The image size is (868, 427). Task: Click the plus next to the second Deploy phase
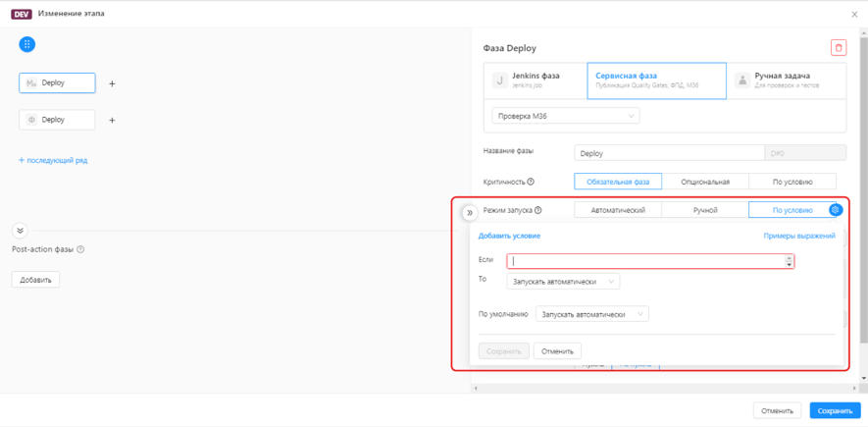(x=112, y=121)
